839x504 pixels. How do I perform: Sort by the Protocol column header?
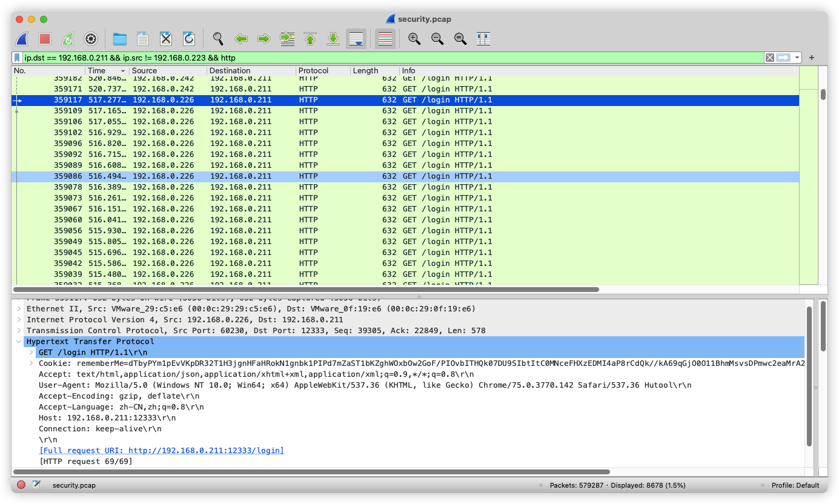[x=323, y=71]
